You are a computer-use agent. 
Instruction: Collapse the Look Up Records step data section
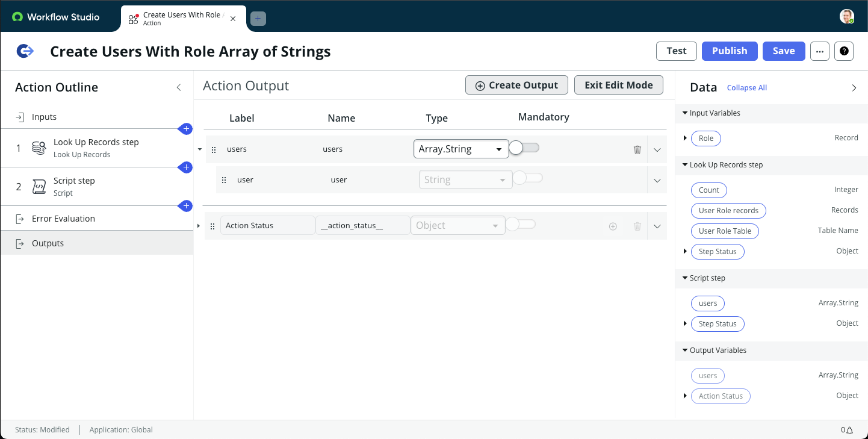click(x=685, y=165)
